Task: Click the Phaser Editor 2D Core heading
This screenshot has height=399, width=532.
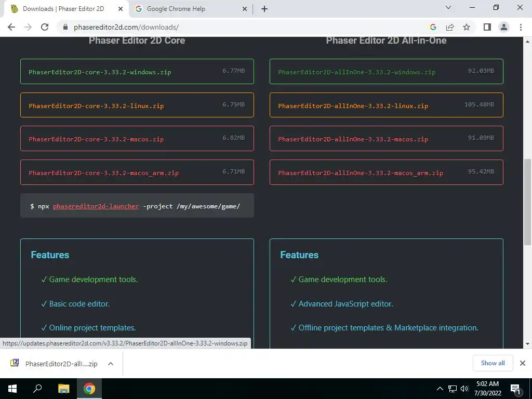Action: coord(137,41)
